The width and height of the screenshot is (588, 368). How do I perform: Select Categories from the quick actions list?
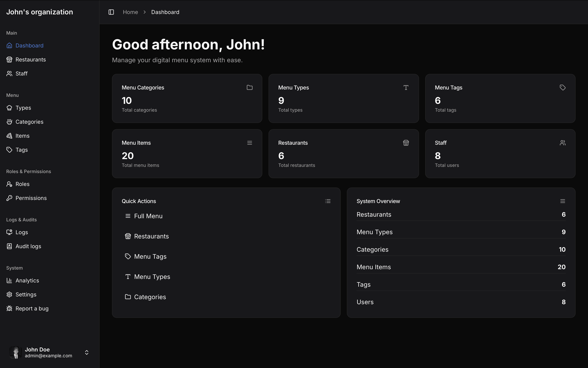point(150,297)
